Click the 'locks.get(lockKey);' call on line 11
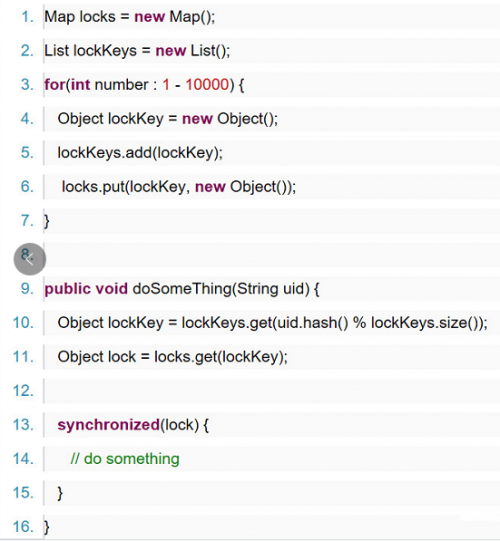The width and height of the screenshot is (500, 541). (221, 357)
